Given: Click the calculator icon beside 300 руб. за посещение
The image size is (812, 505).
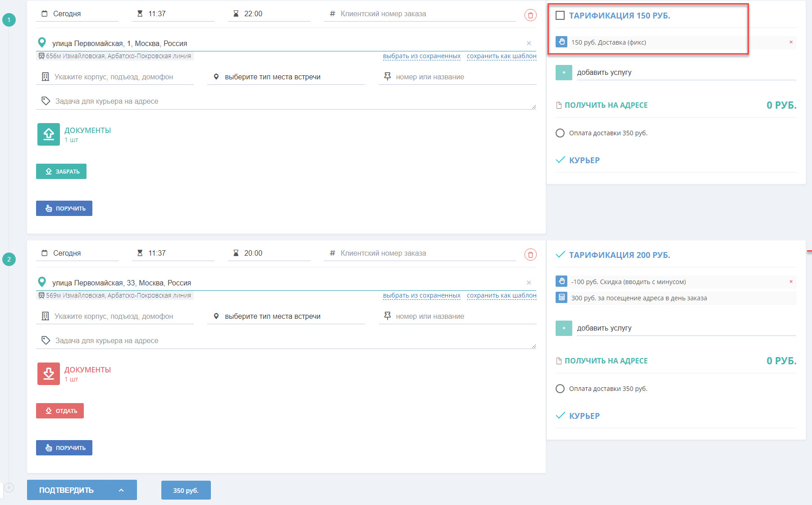Looking at the screenshot, I should click(x=561, y=298).
